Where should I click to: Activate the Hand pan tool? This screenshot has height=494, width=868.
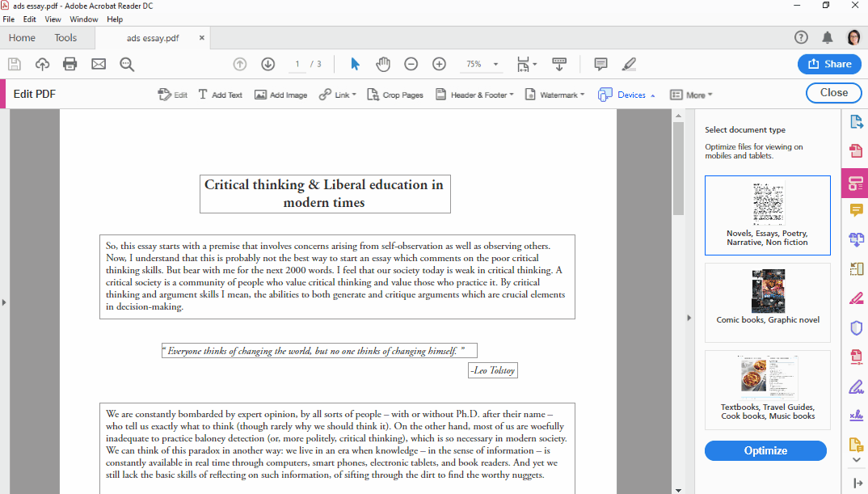tap(383, 64)
